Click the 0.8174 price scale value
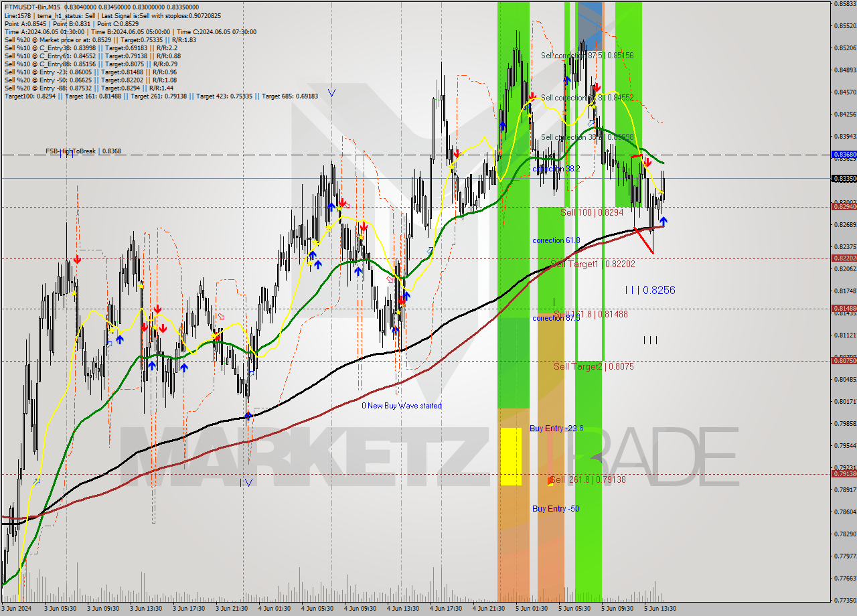Image resolution: width=857 pixels, height=616 pixels. [x=844, y=291]
